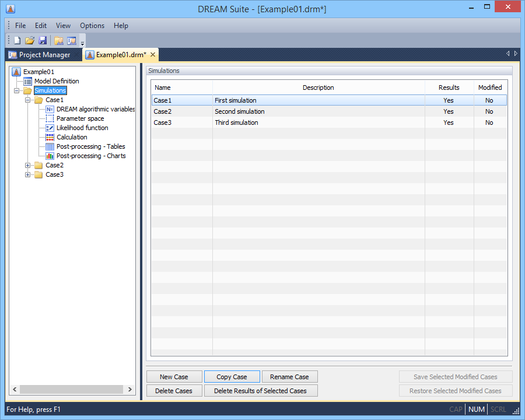Click the Project Manager toolbar icon
Viewport: 525px width, 420px height.
click(72, 40)
